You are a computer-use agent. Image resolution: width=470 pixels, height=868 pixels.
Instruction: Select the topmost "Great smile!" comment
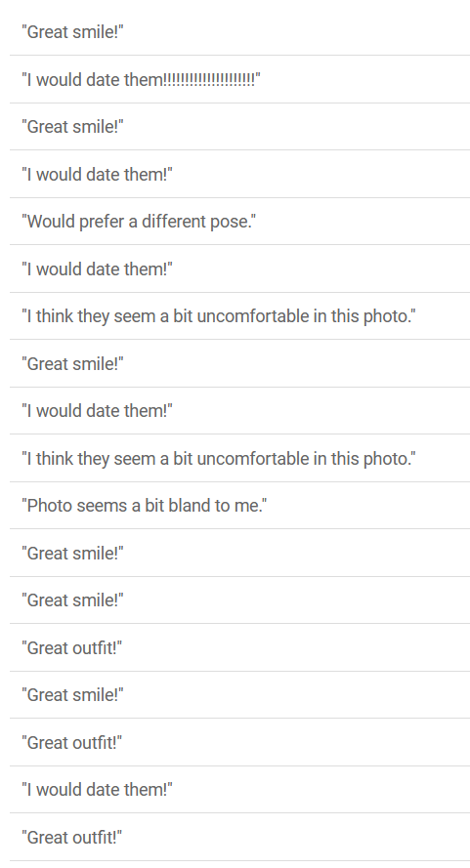click(239, 31)
